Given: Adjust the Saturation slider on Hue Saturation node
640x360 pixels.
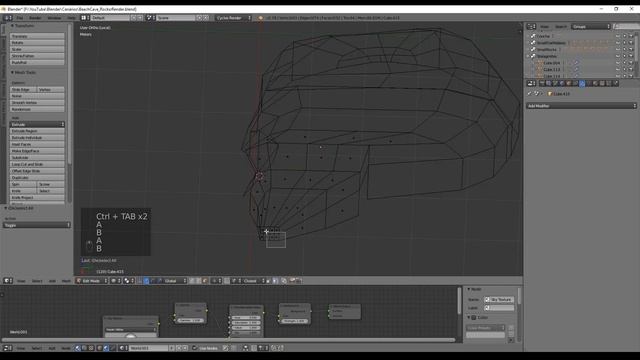Looking at the screenshot, I should 246,322.
